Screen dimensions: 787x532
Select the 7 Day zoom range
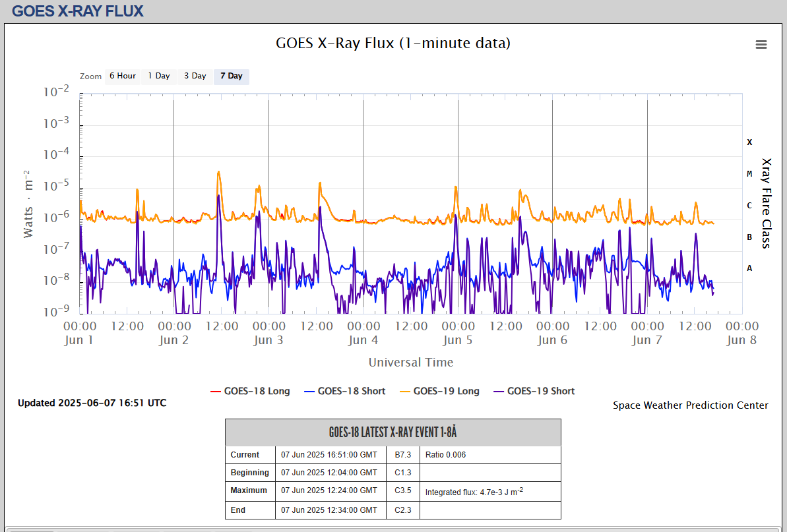[232, 76]
